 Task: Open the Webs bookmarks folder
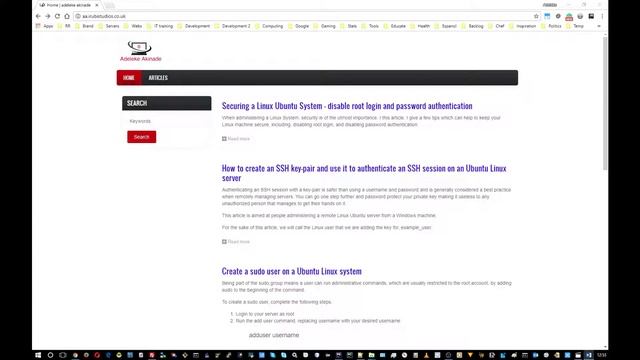point(133,26)
